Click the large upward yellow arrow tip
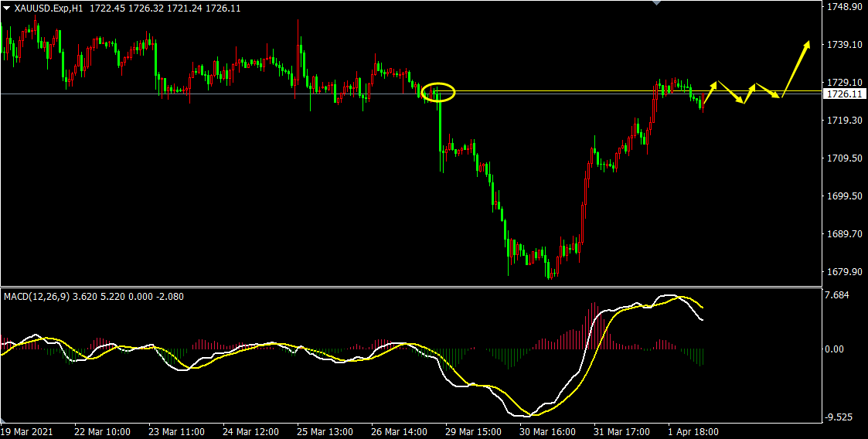The height and width of the screenshot is (439, 868). [808, 43]
